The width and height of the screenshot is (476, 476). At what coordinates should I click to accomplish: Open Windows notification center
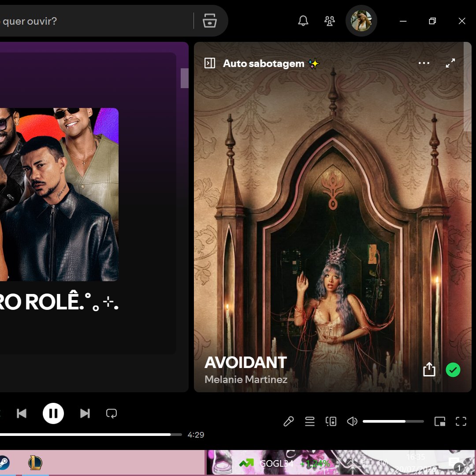click(455, 464)
